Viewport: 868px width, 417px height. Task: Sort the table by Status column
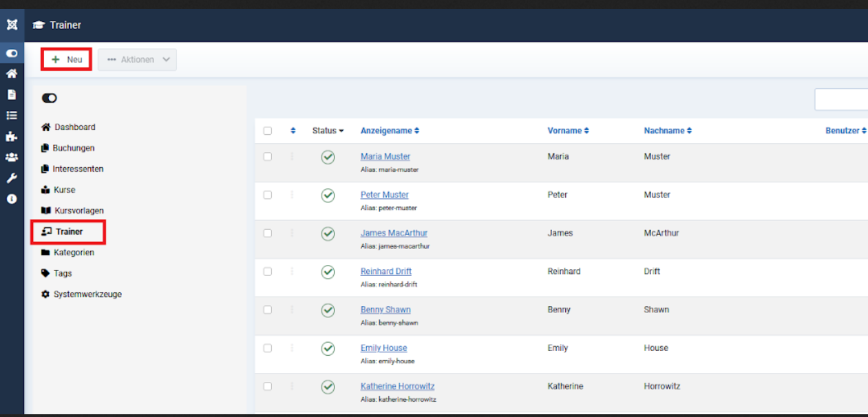328,131
